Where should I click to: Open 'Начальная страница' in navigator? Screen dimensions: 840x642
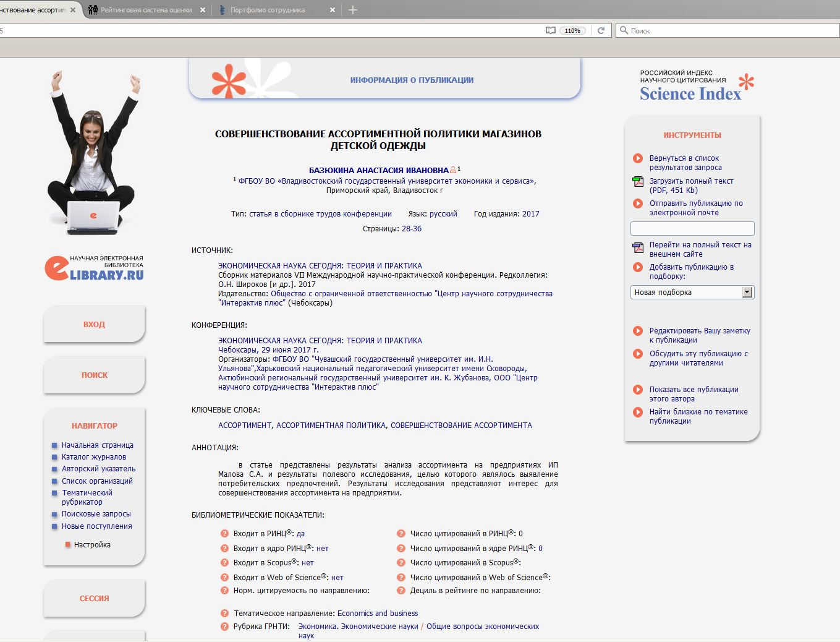tap(98, 445)
